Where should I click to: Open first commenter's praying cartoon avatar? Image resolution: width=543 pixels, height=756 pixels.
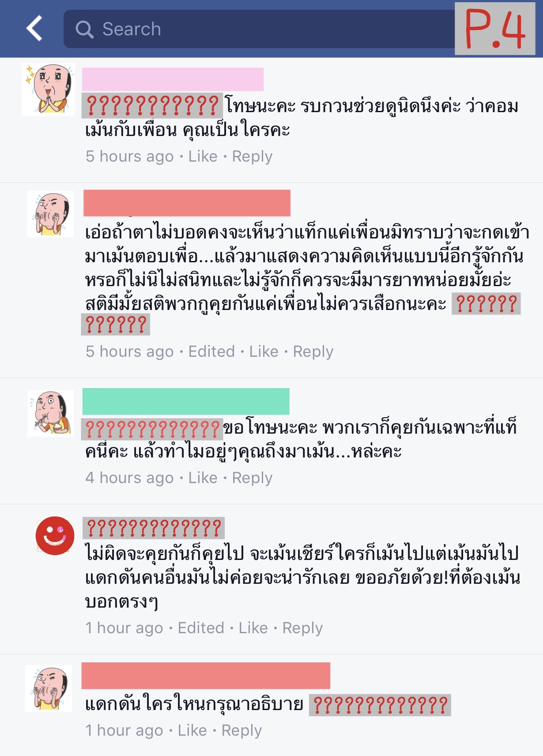pos(48,89)
